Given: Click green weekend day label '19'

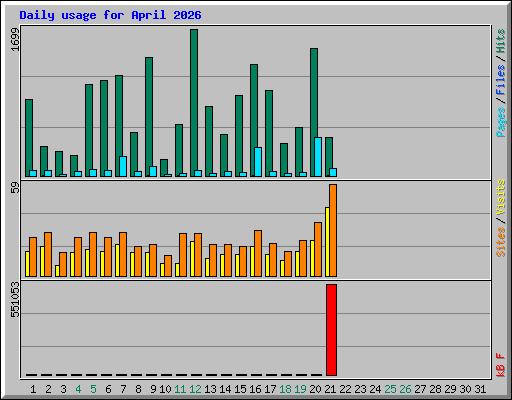Looking at the screenshot, I should click(x=300, y=389).
